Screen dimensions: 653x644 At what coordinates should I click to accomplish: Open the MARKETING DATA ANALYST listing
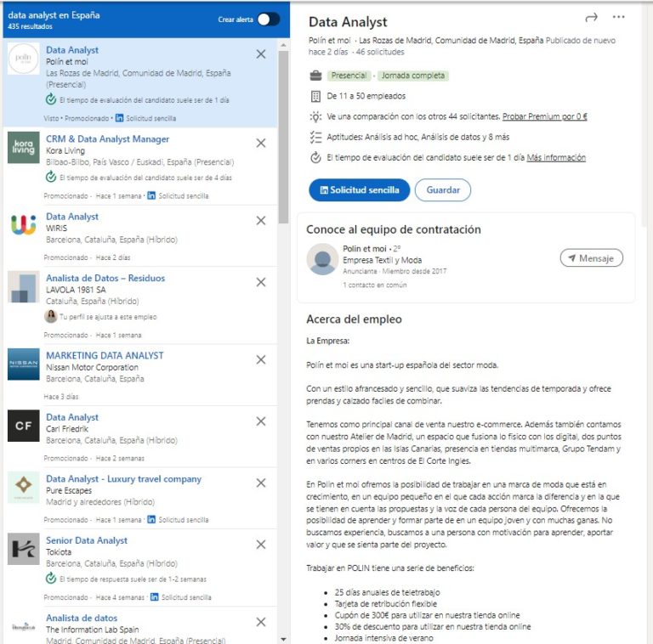click(105, 355)
